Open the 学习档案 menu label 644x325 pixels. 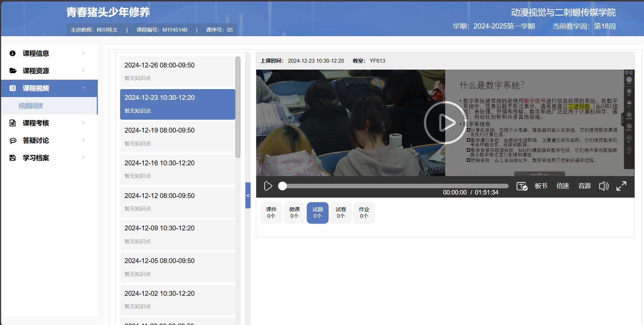click(36, 158)
